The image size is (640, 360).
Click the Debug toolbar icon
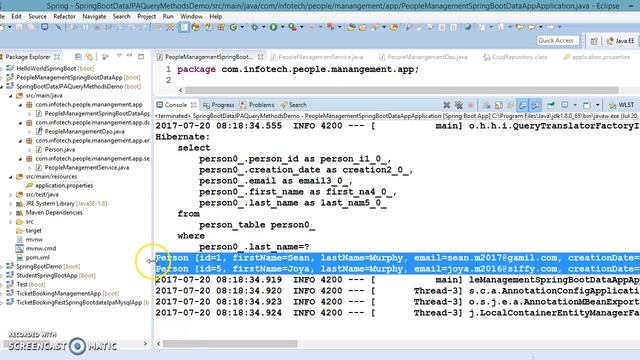point(254,27)
